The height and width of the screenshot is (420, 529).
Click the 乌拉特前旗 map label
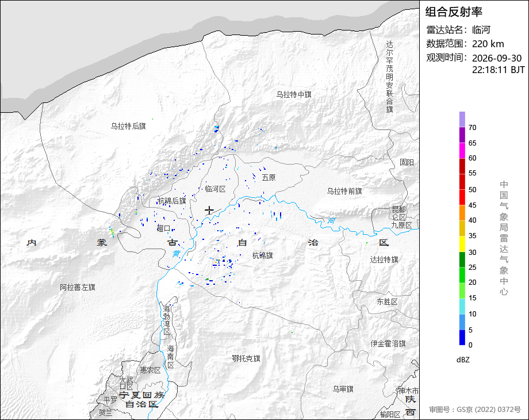point(344,191)
